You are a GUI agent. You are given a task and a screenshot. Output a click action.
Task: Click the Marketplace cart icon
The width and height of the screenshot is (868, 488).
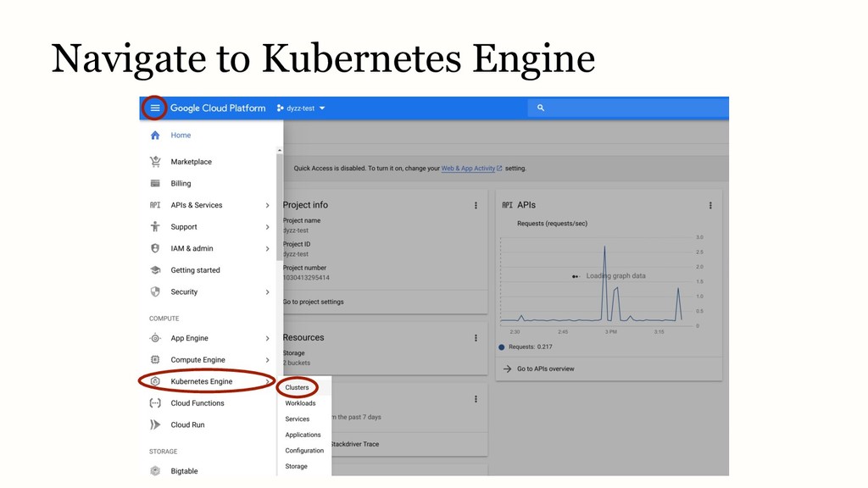coord(155,162)
